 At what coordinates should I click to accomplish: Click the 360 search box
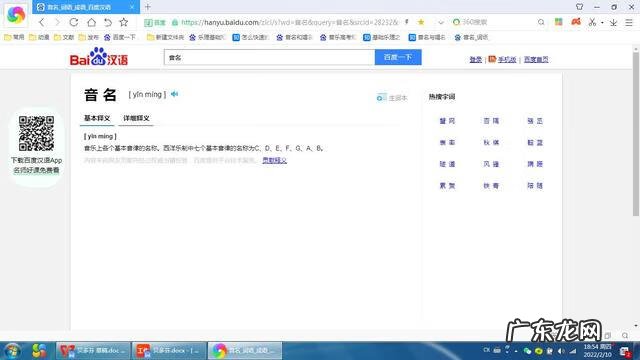click(x=498, y=22)
